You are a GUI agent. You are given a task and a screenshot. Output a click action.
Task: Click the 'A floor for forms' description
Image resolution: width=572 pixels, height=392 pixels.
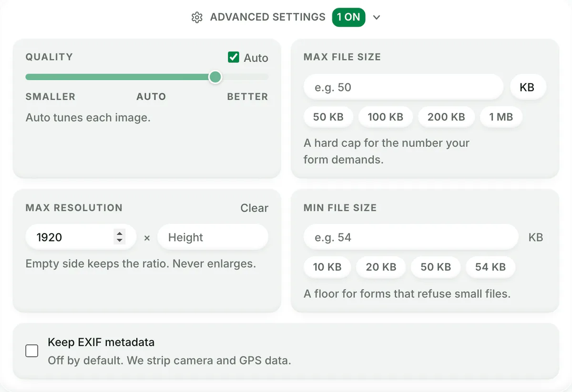point(407,294)
